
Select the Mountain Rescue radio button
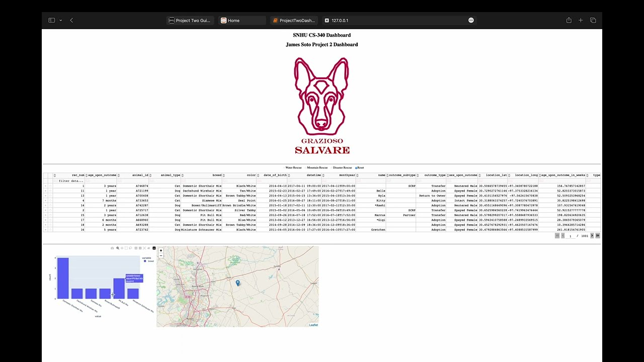pyautogui.click(x=305, y=167)
